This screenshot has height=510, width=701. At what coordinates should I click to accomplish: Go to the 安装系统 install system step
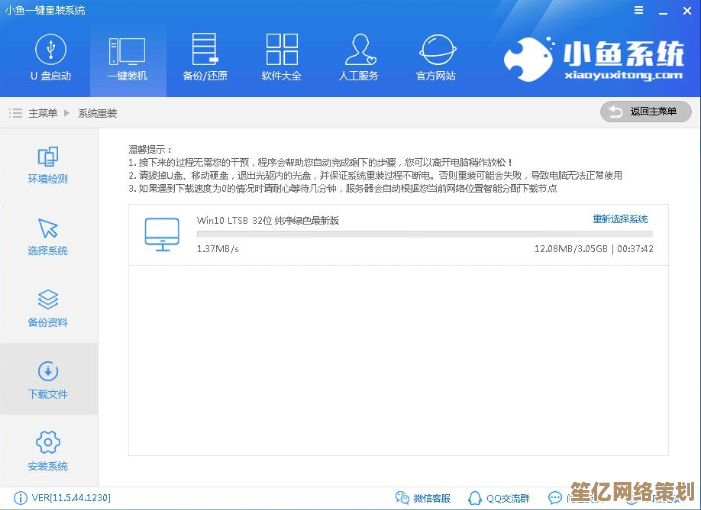pos(48,451)
